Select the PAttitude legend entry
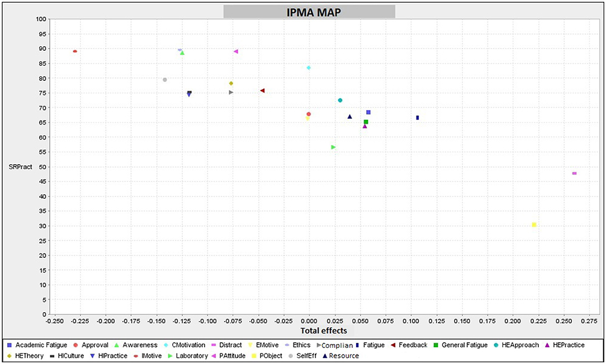Screen dimensions: 606x364 229,356
